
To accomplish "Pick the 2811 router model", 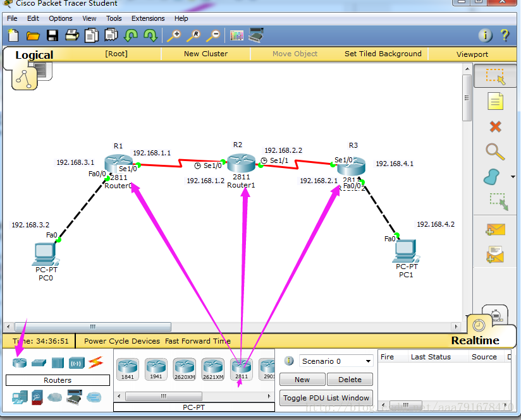I will coord(242,369).
